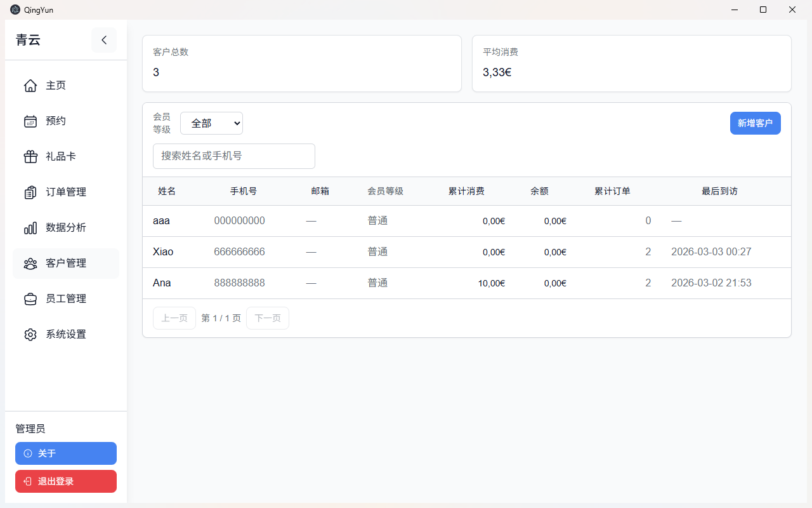Viewport: 812px width, 508px height.
Task: Close the QingYun window
Action: [792, 10]
